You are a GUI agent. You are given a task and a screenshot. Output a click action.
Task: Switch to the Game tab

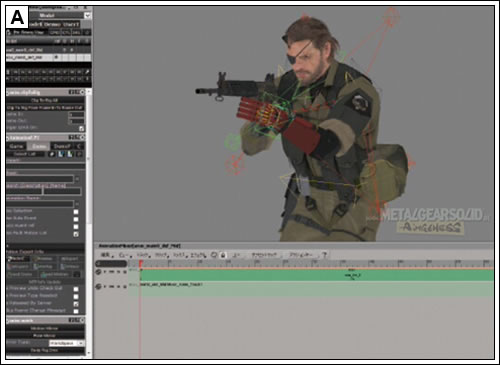tap(16, 146)
